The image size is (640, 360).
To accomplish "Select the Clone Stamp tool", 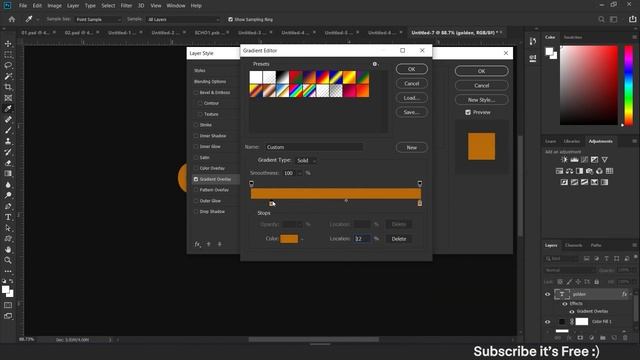I will click(x=8, y=141).
